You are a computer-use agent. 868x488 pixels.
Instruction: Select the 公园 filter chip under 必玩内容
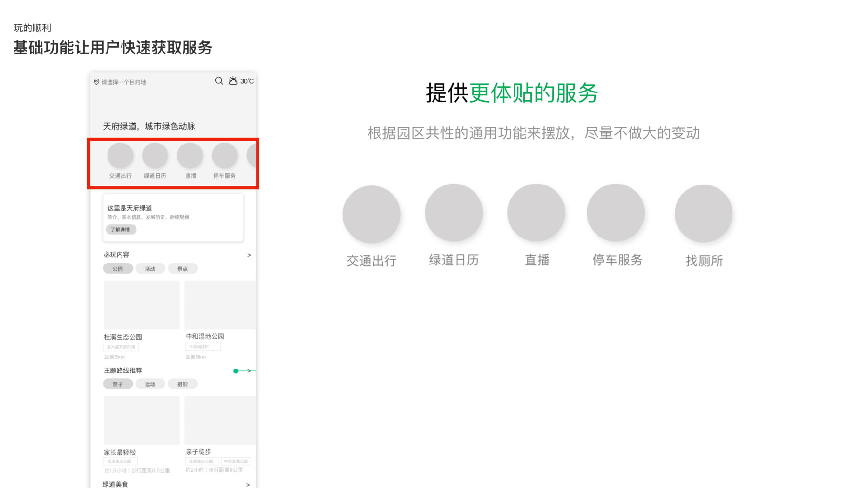pyautogui.click(x=117, y=268)
